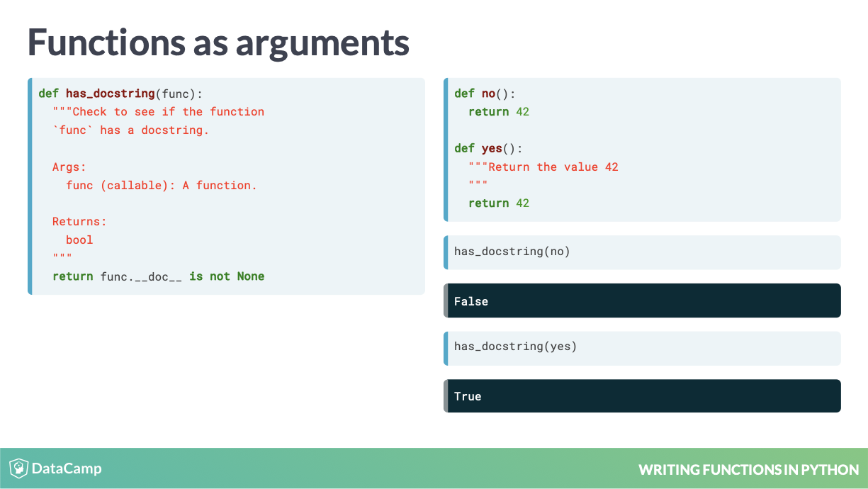Click the "def yes():" line
Viewport: 868px width, 489px height.
pos(488,149)
